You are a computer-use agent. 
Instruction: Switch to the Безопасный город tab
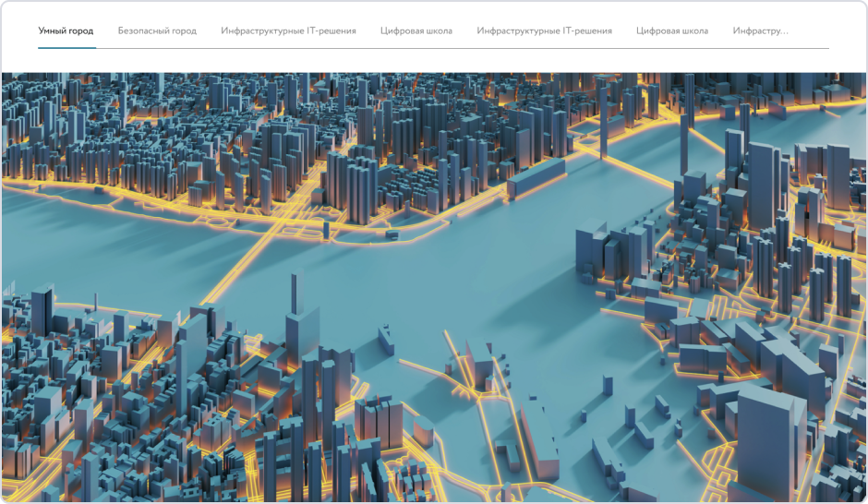(x=157, y=30)
